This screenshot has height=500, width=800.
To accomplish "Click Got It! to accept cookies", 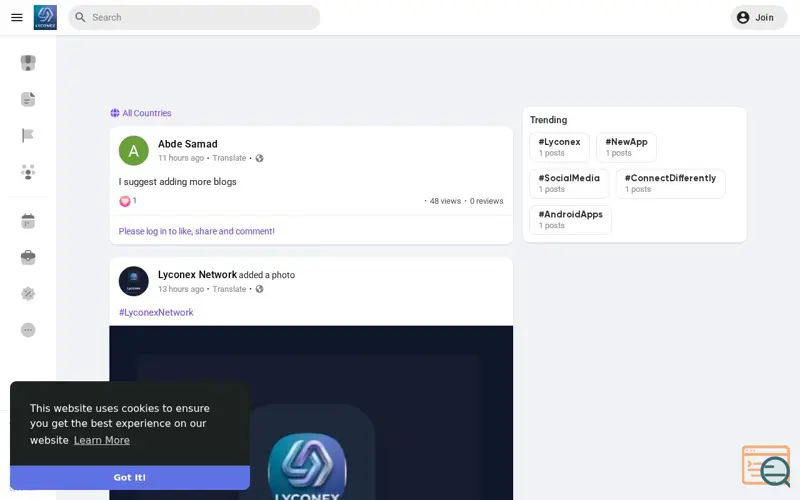I will (130, 478).
